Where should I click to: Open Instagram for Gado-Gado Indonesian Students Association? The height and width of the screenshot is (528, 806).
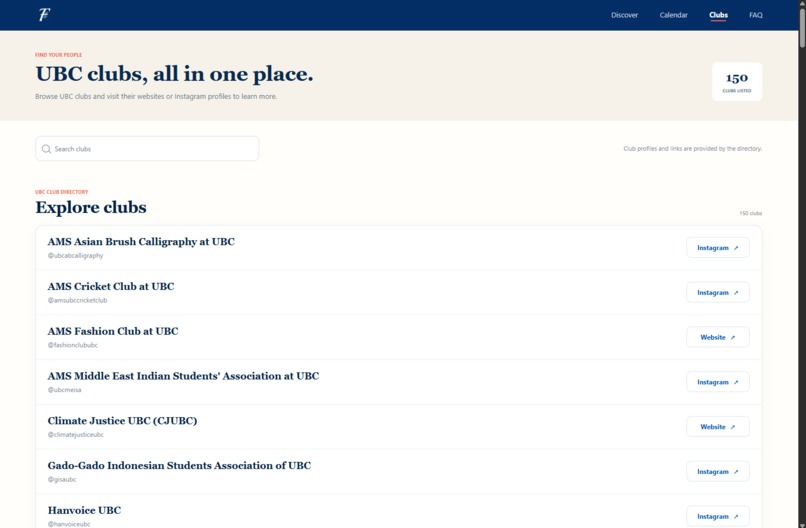[x=718, y=471]
